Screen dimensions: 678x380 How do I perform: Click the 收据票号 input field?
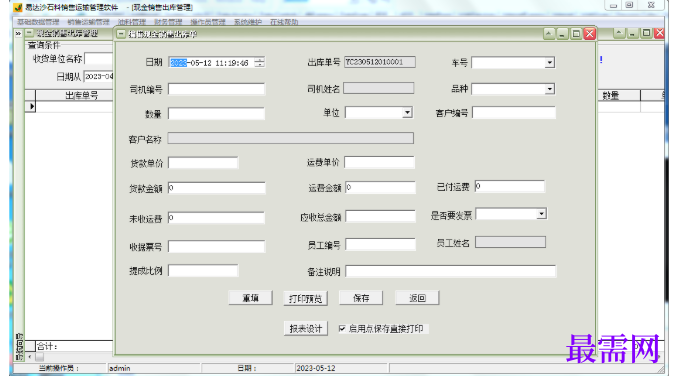point(217,246)
